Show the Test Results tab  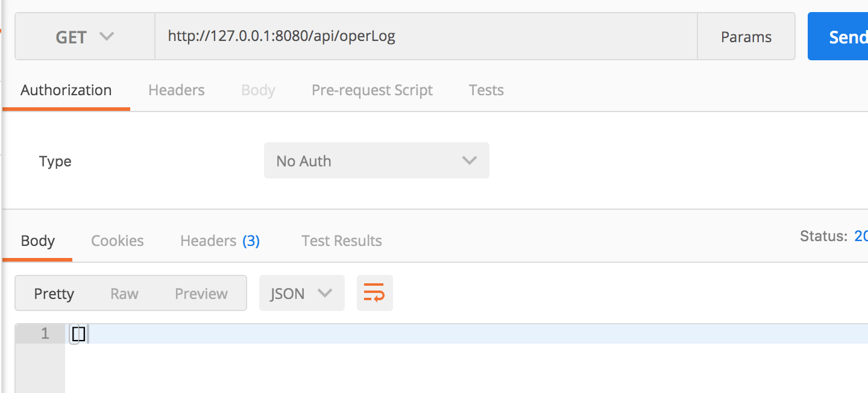[x=342, y=241]
